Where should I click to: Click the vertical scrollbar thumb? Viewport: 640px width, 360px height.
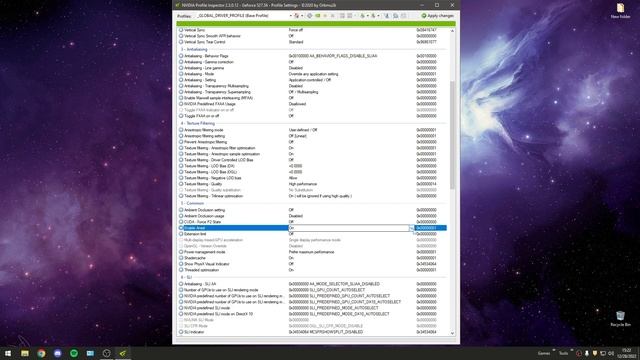[x=452, y=135]
